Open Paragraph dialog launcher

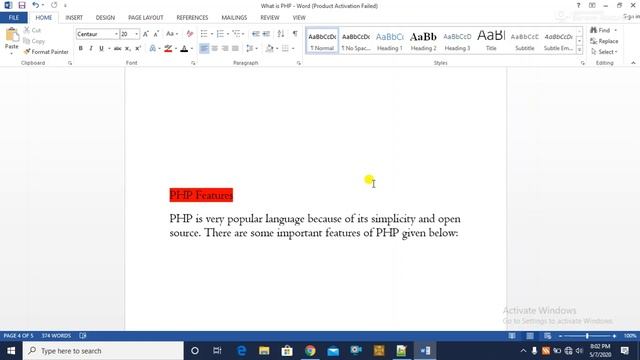click(x=299, y=63)
